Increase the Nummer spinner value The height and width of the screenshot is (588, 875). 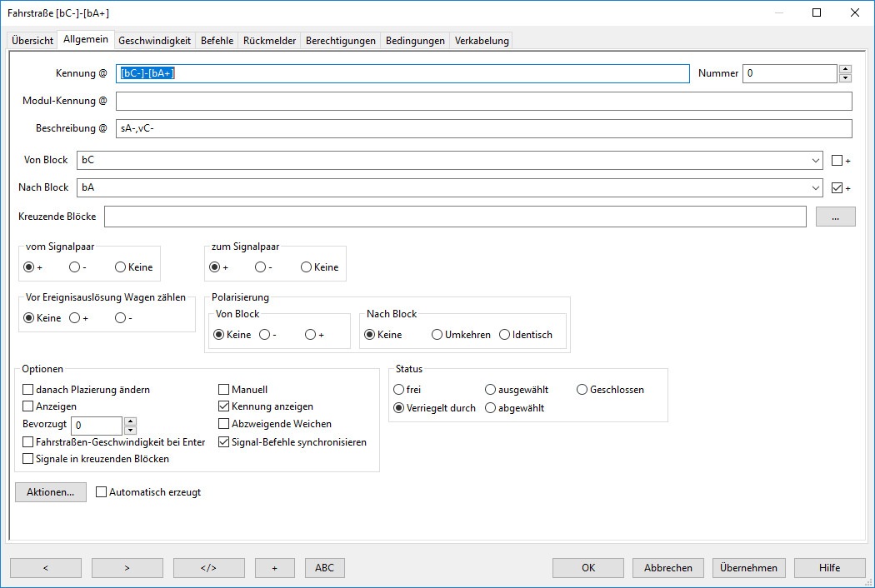[x=845, y=69]
